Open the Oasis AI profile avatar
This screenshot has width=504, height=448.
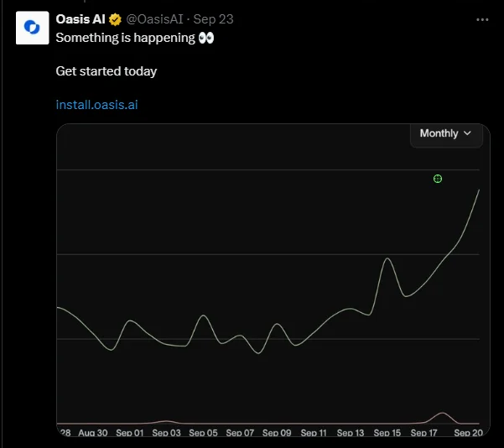(x=33, y=28)
